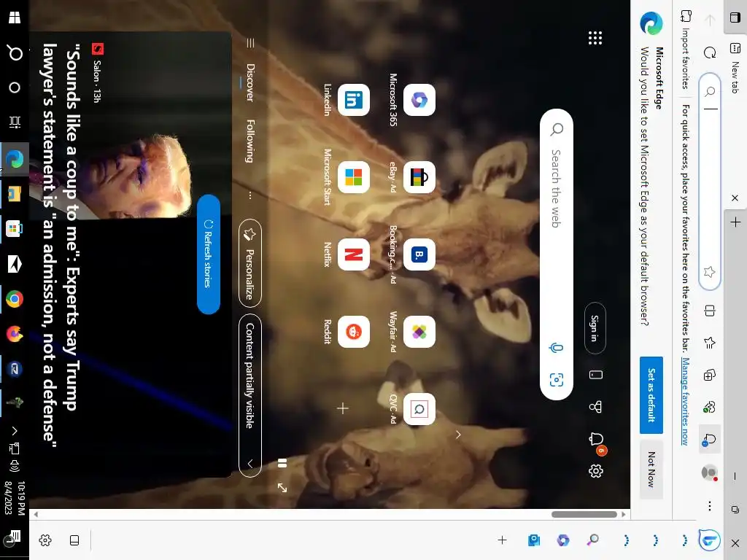Open the Microsoft 365 quick link tile
Image resolution: width=747 pixels, height=560 pixels.
[x=419, y=100]
